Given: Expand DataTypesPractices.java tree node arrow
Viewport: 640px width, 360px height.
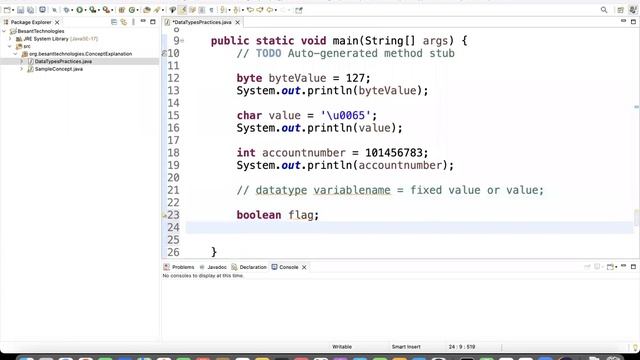Looking at the screenshot, I should point(22,61).
